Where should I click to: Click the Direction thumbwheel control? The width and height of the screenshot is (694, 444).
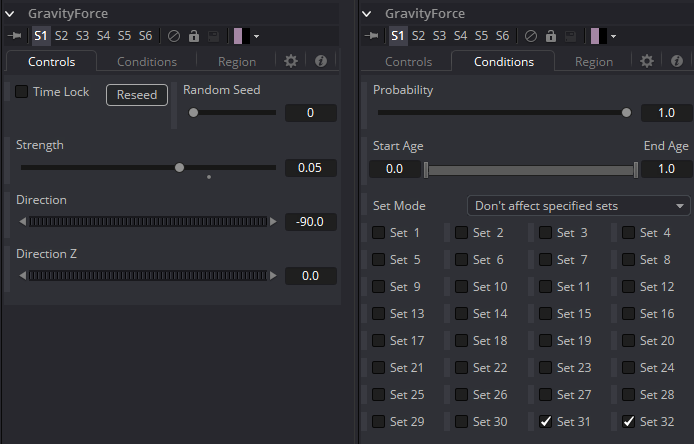click(148, 221)
